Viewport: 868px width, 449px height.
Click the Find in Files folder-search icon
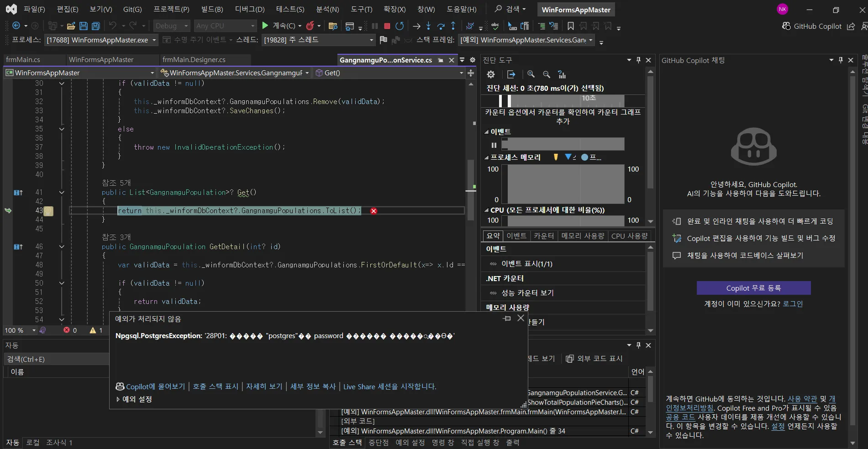pyautogui.click(x=333, y=26)
